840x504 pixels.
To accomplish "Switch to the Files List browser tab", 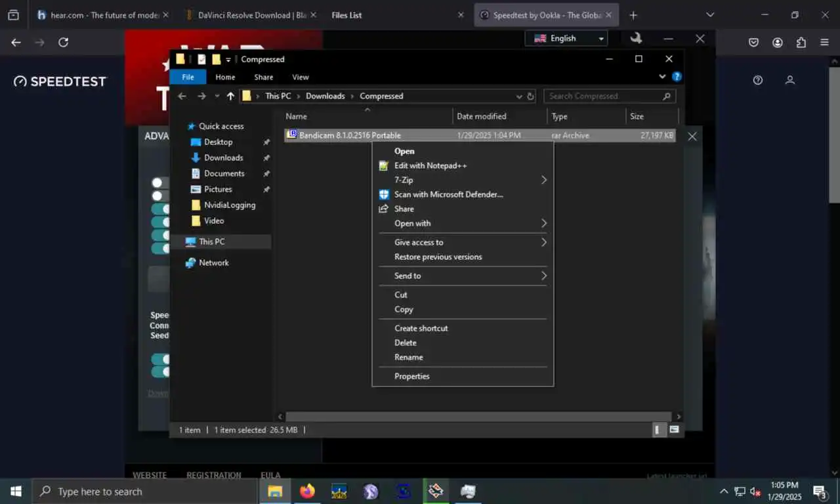I will (x=397, y=14).
